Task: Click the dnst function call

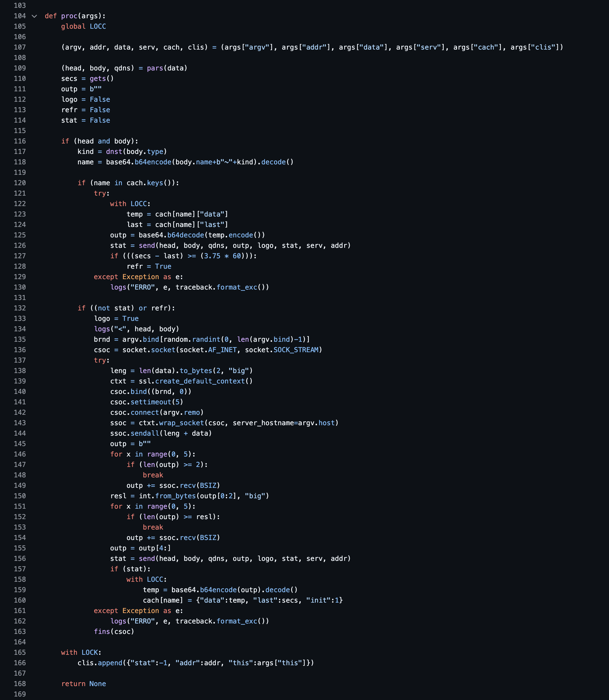Action: point(114,152)
